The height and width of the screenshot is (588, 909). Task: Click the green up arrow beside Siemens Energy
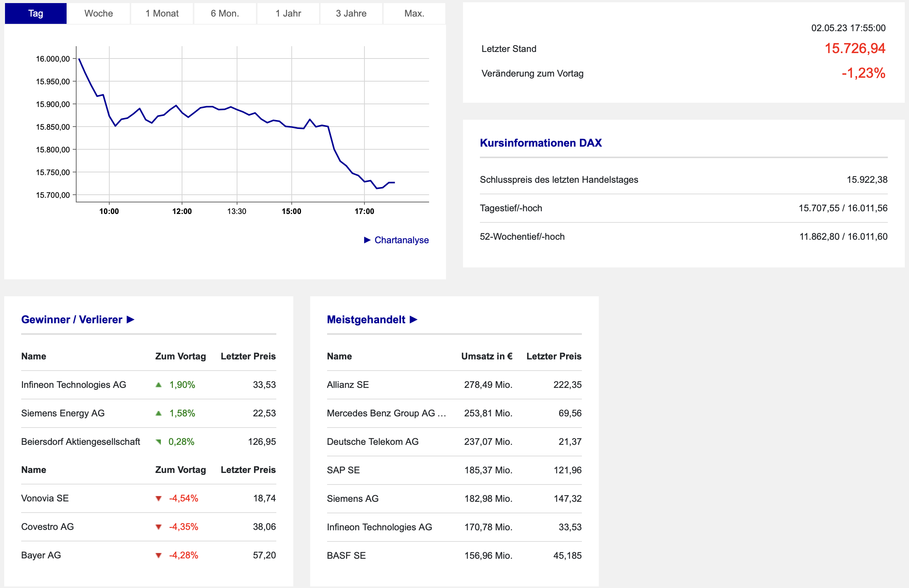point(159,413)
